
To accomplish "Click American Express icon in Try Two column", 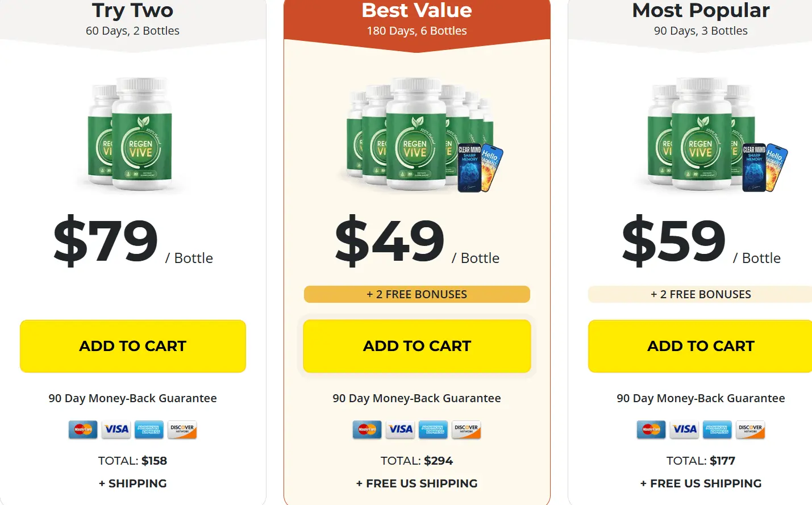I will point(149,429).
